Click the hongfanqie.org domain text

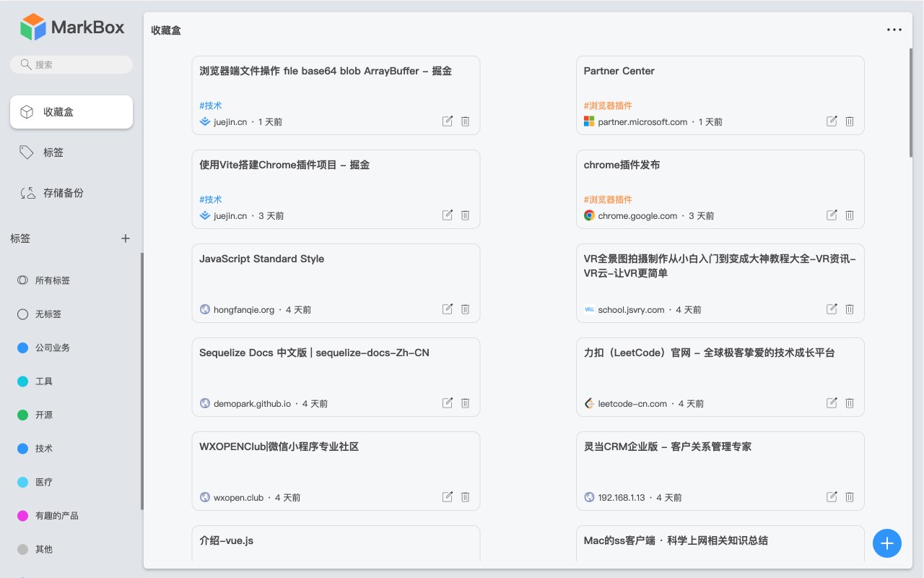(x=244, y=310)
